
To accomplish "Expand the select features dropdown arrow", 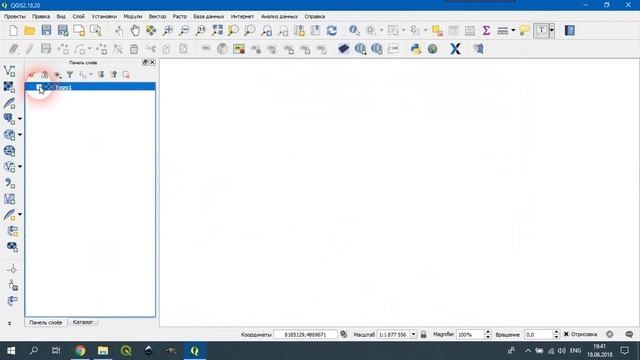I will [403, 31].
